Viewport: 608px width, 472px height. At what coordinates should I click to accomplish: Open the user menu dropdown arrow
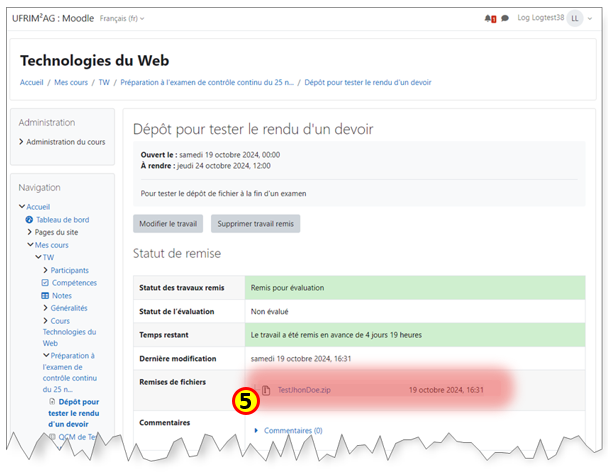pos(588,18)
